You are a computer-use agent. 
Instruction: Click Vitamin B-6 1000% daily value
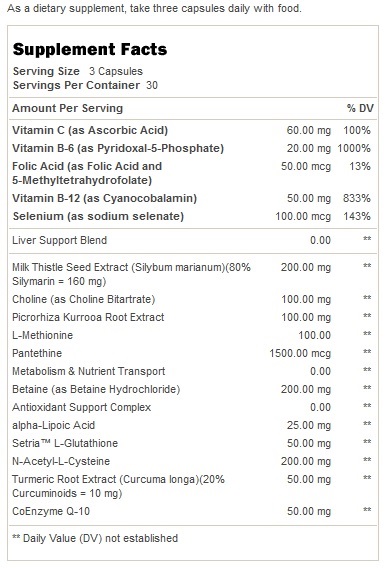coord(354,148)
